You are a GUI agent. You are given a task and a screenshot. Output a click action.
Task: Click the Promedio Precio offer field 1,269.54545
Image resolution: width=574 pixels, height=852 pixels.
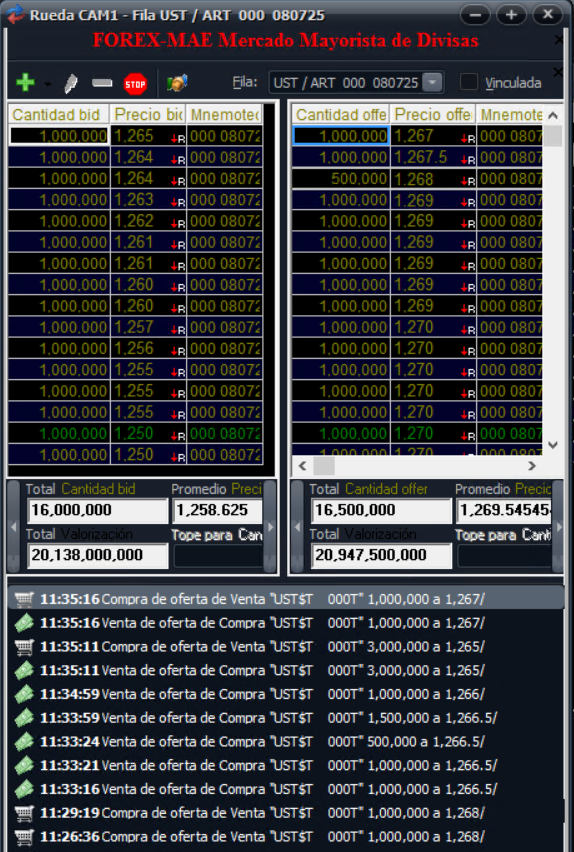coord(504,510)
